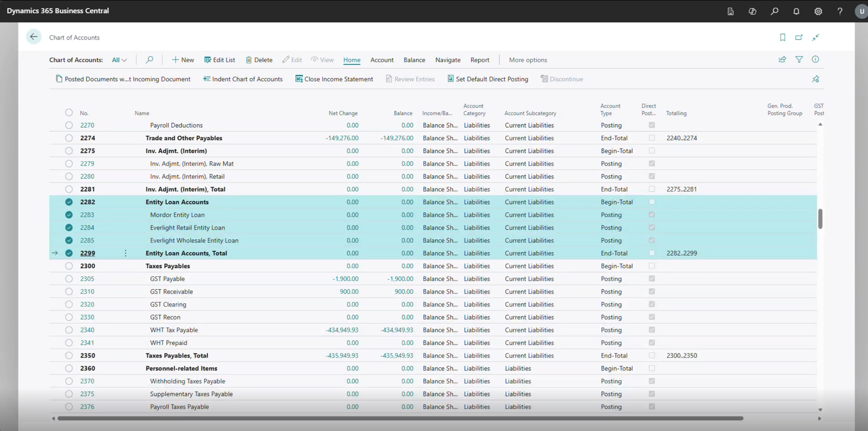
Task: Open the row menu dots for account 2299
Action: click(125, 253)
